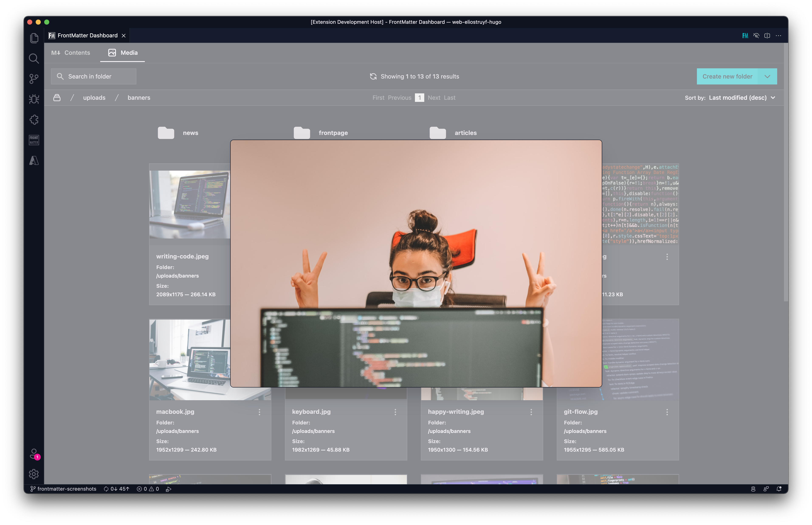
Task: Expand the Create new folder dropdown arrow
Action: 767,76
